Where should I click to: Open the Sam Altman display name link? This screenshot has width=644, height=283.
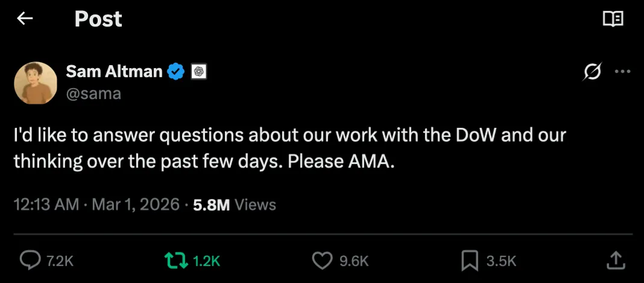(114, 71)
